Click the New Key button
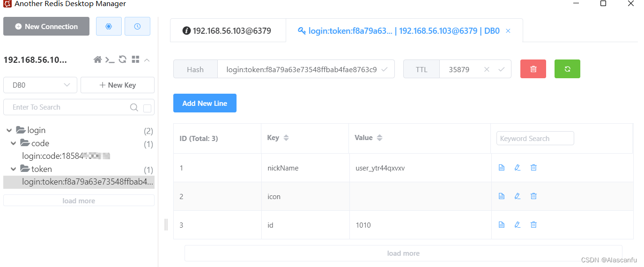 point(118,85)
